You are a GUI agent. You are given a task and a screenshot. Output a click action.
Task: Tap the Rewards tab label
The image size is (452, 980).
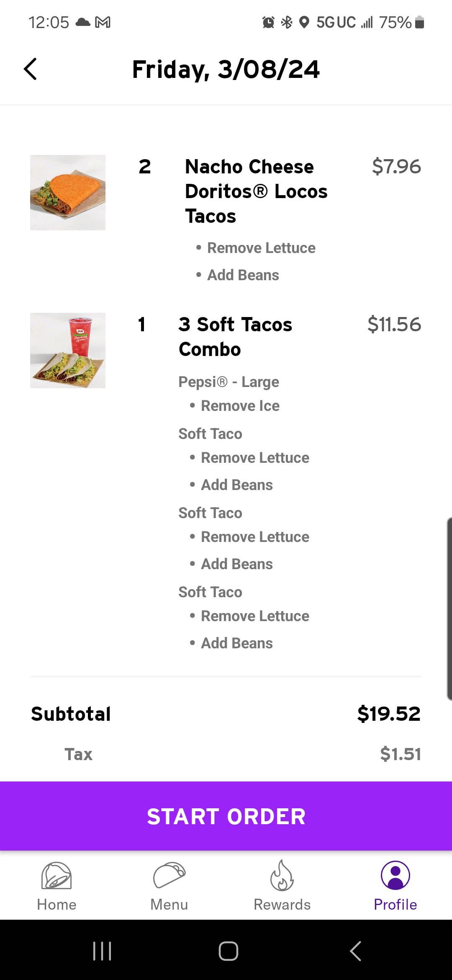282,905
